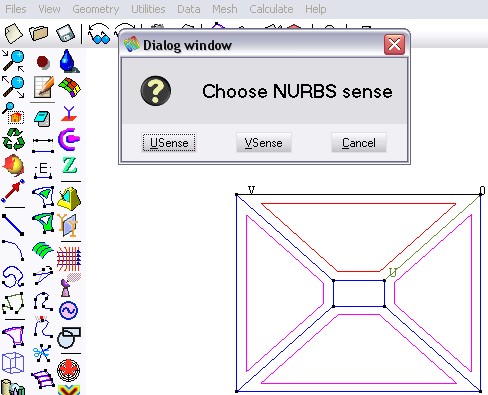Open the Calculate menu

[x=271, y=9]
